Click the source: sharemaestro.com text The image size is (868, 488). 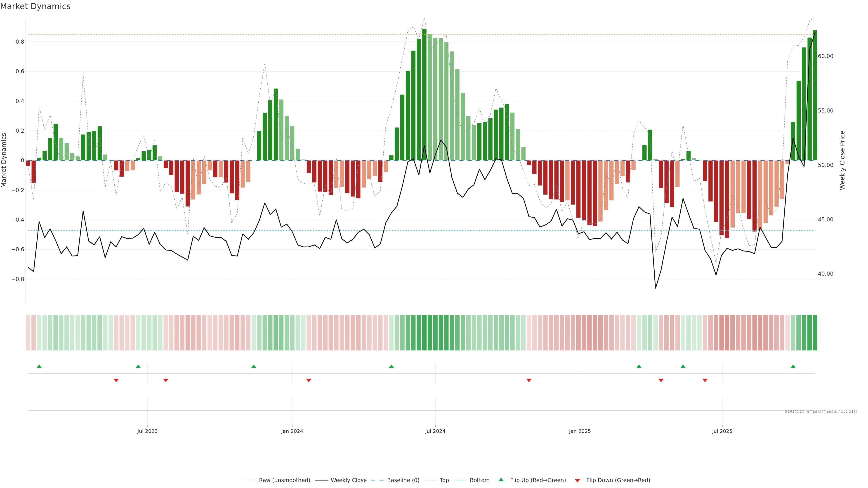coord(821,411)
